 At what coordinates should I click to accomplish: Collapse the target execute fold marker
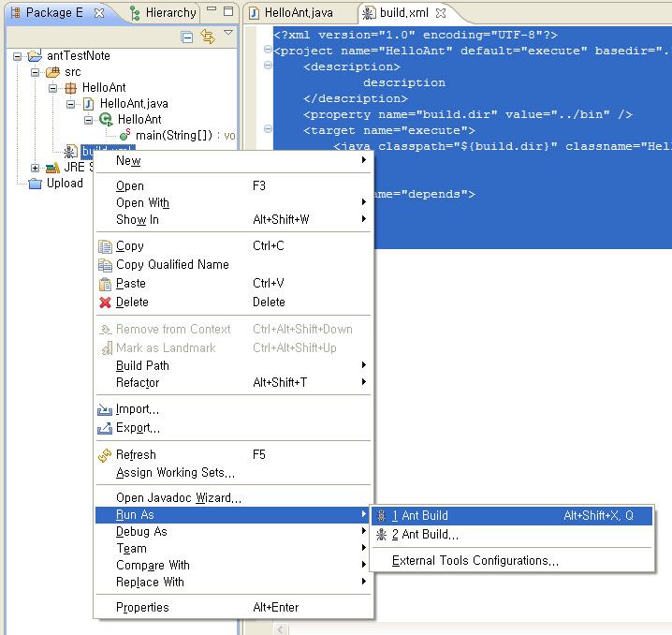click(x=268, y=129)
